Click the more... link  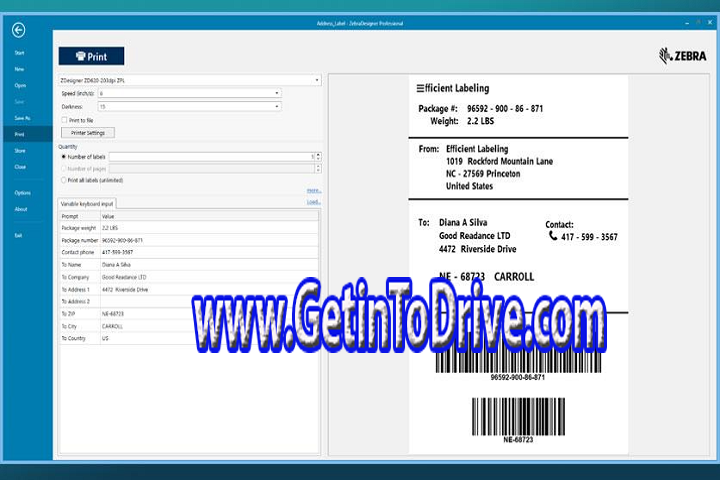[314, 190]
